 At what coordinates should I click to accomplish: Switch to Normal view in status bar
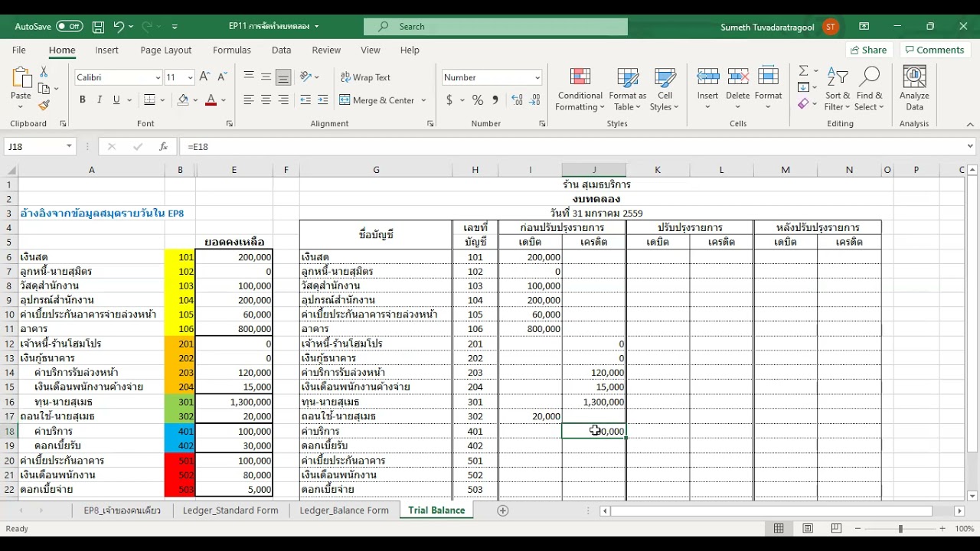(779, 529)
